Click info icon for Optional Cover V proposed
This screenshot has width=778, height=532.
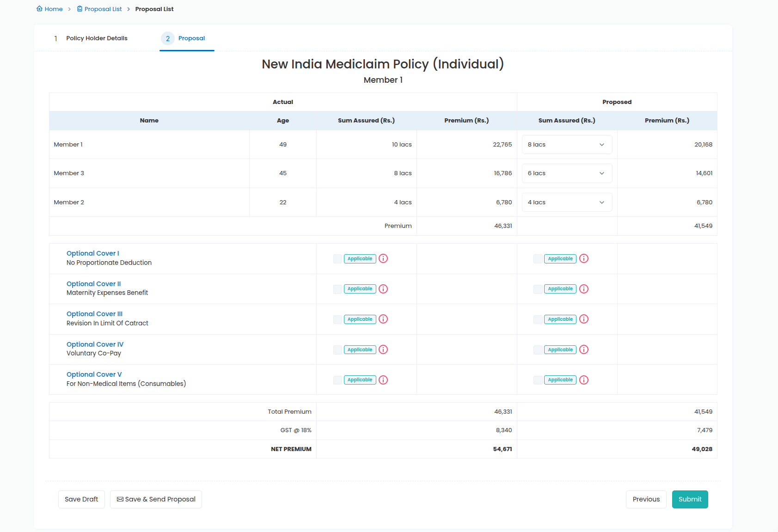tap(584, 380)
